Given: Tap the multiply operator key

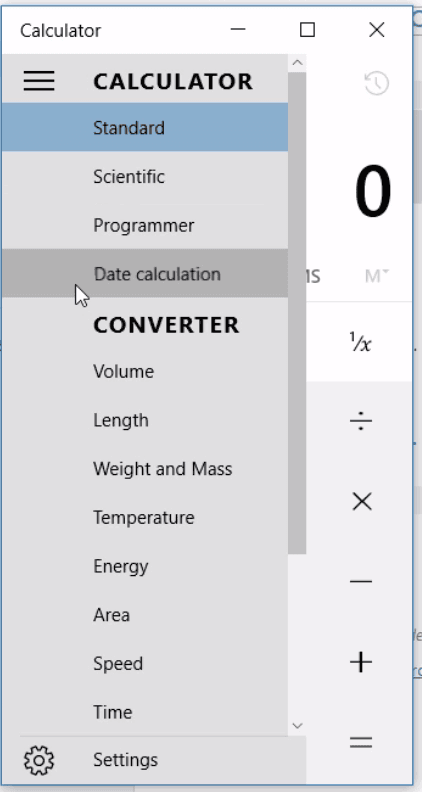Looking at the screenshot, I should coord(362,502).
